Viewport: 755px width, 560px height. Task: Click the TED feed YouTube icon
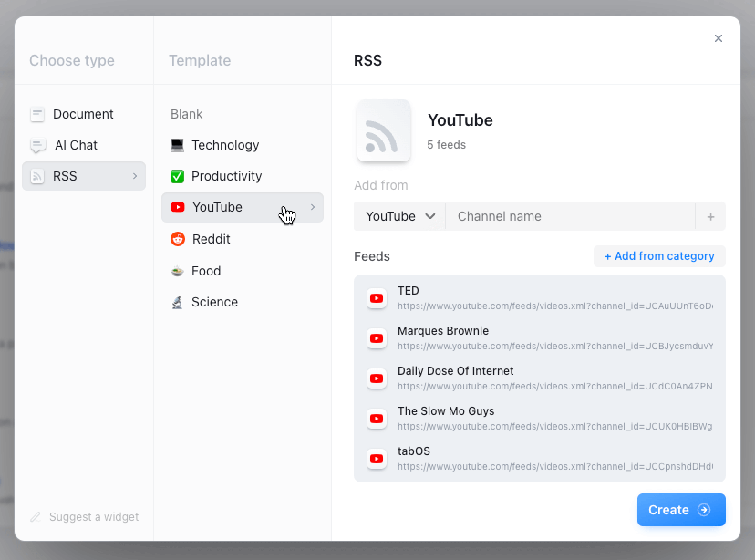[377, 298]
